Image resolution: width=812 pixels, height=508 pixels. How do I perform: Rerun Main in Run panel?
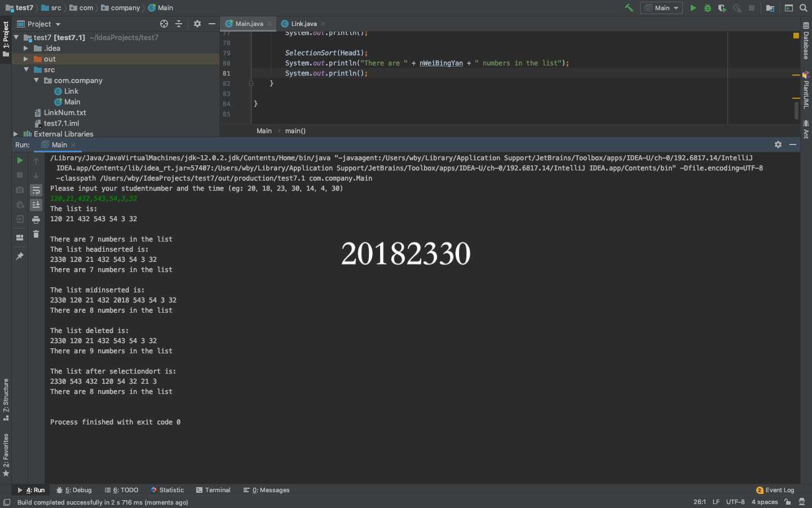[x=20, y=161]
